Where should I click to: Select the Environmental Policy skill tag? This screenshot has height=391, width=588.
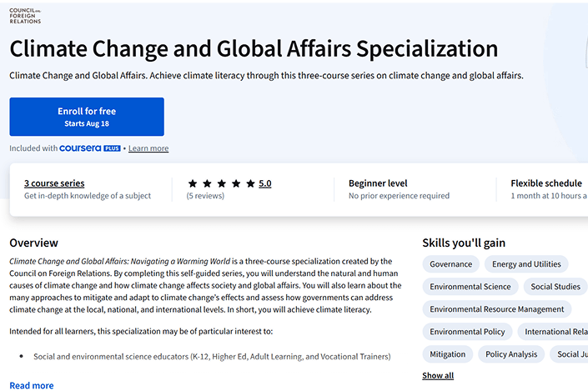pyautogui.click(x=467, y=332)
